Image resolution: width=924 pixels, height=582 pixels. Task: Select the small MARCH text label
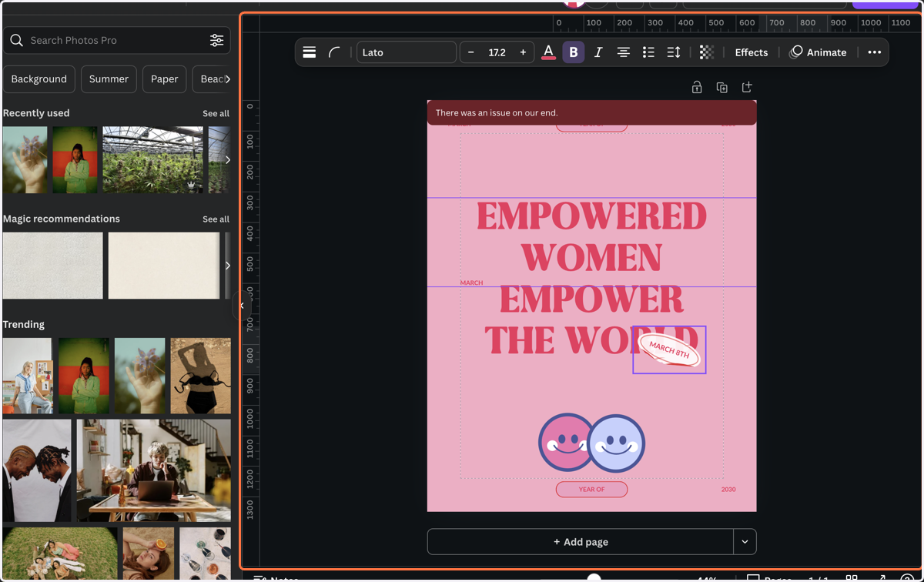coord(471,283)
